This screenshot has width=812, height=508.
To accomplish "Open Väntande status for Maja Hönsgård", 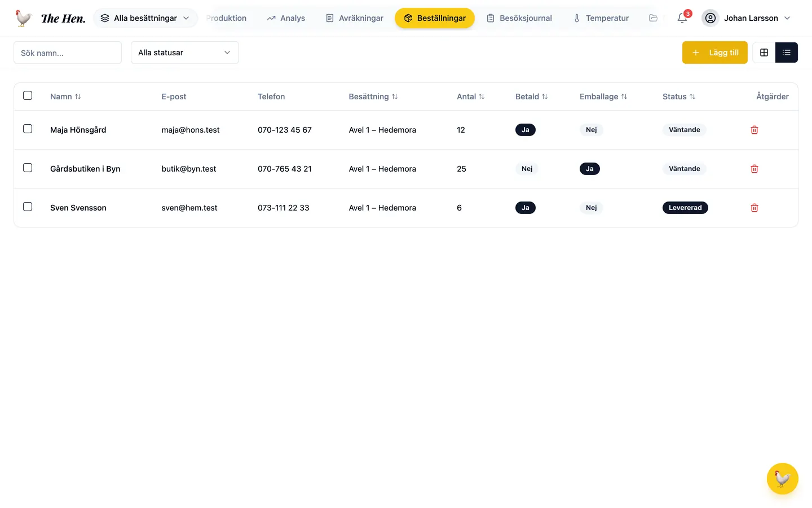I will coord(685,130).
